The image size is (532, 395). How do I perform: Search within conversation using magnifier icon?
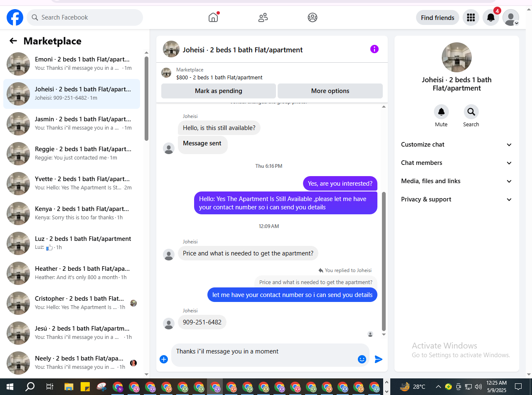tap(471, 112)
